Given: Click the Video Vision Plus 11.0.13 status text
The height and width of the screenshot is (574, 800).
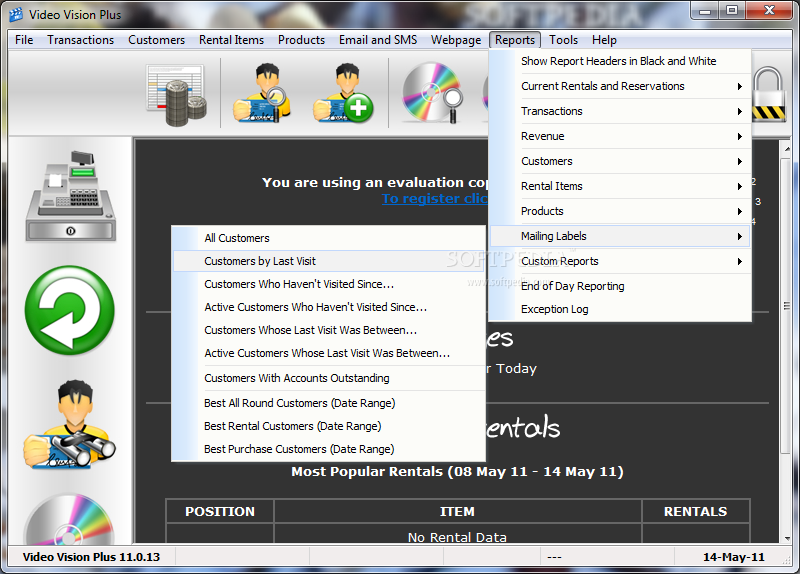Looking at the screenshot, I should click(x=91, y=557).
